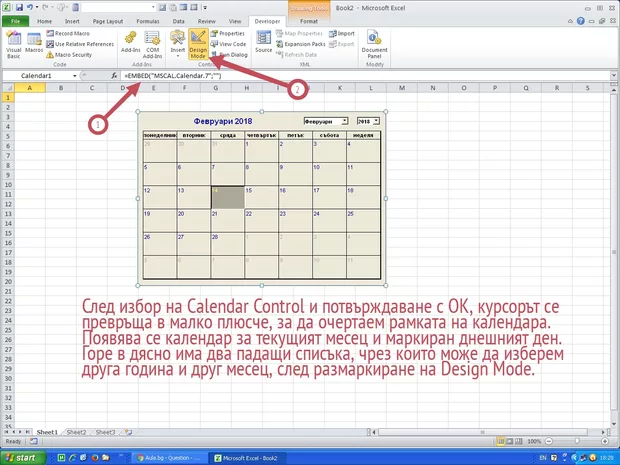Select day 22 in the calendar
This screenshot has width=620, height=465.
point(261,221)
